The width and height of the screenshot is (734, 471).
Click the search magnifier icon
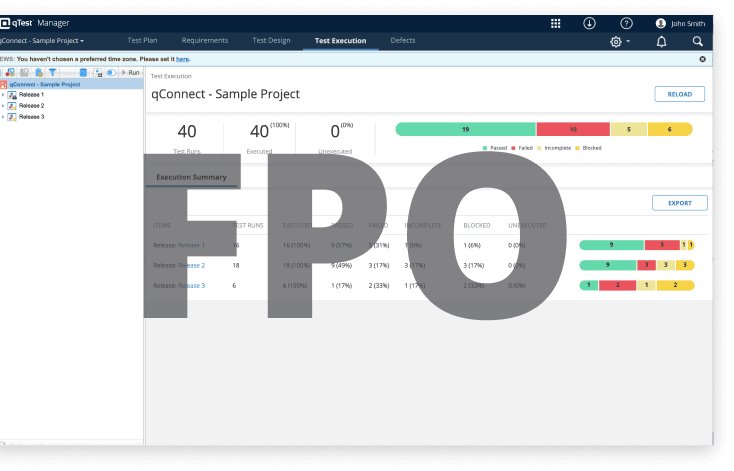coord(697,41)
